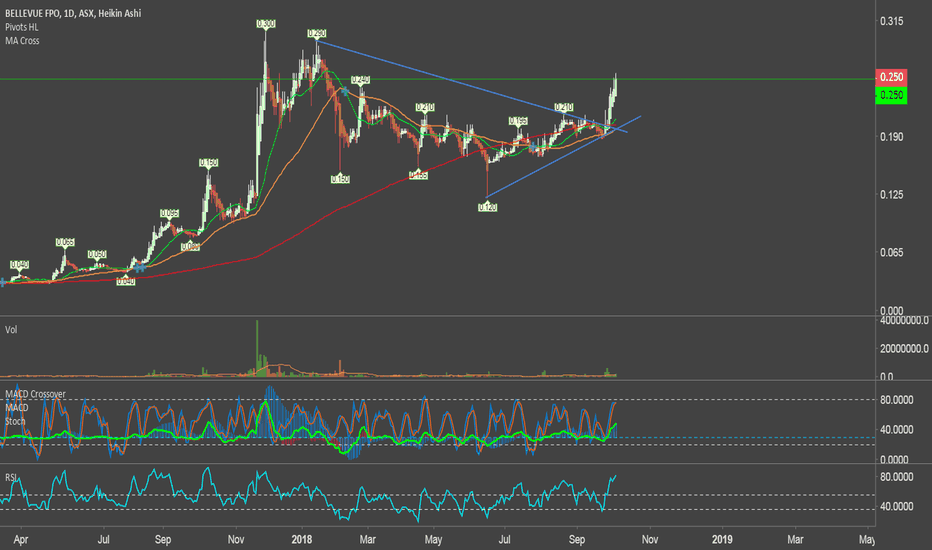
Task: Click the 0.125 price axis label
Action: (x=891, y=194)
